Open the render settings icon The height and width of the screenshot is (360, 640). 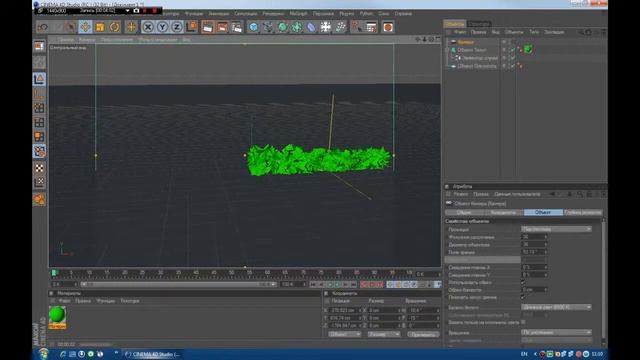[x=237, y=27]
